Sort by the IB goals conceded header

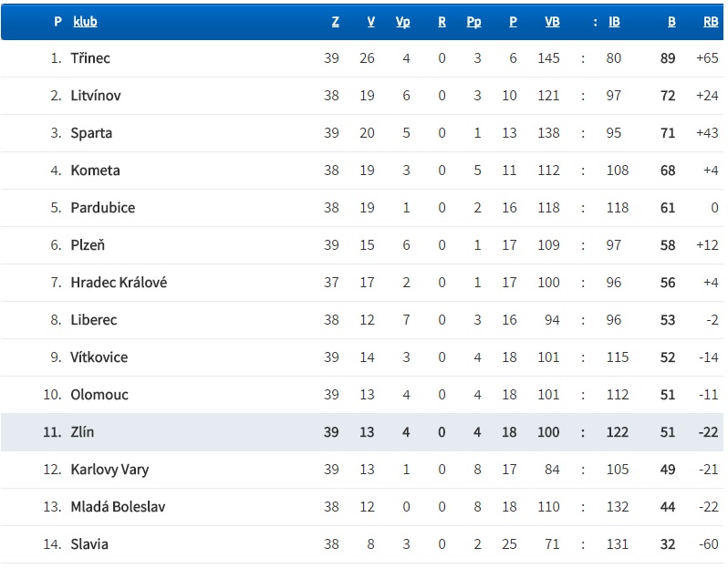pos(614,22)
